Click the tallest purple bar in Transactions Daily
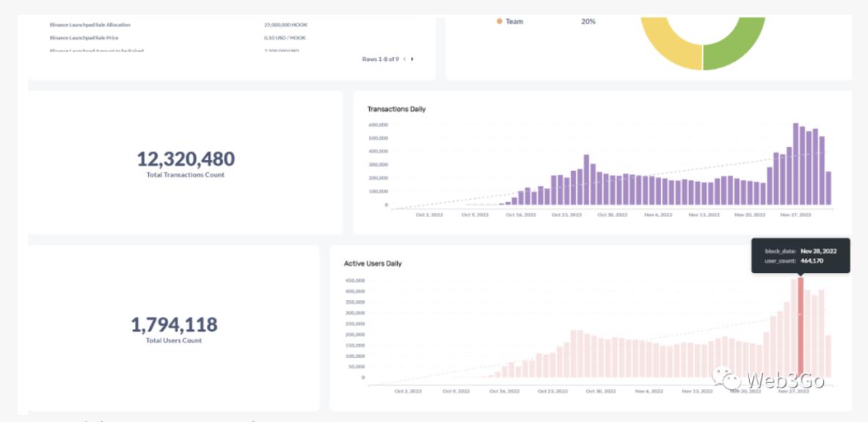 [x=796, y=165]
